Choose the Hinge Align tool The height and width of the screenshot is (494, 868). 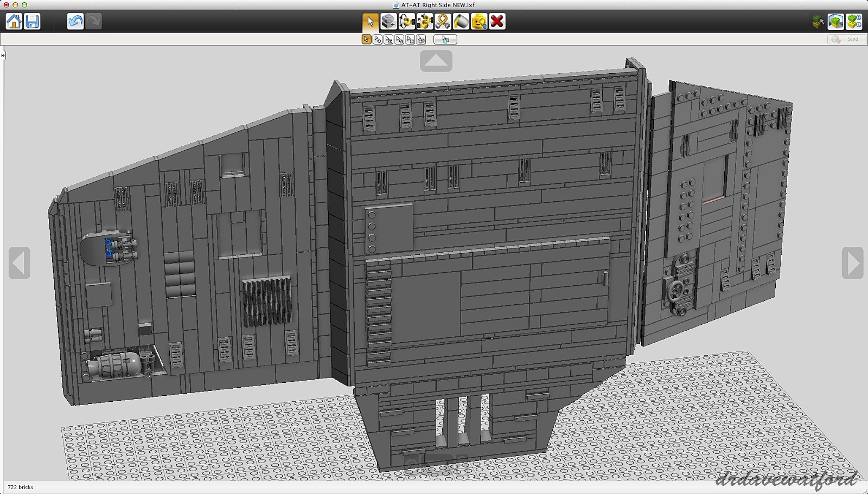point(425,22)
